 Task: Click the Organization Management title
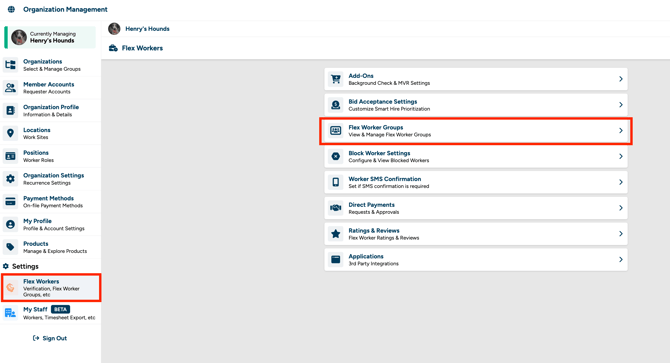[65, 9]
